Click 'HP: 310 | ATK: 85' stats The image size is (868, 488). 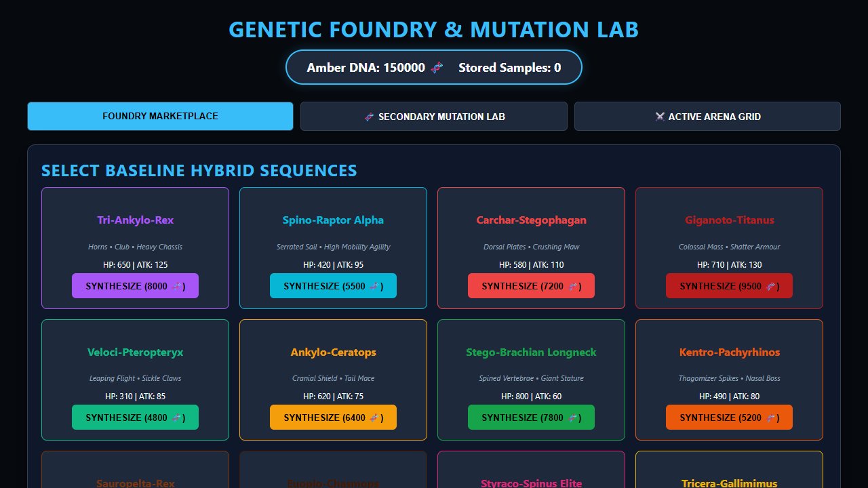(135, 396)
